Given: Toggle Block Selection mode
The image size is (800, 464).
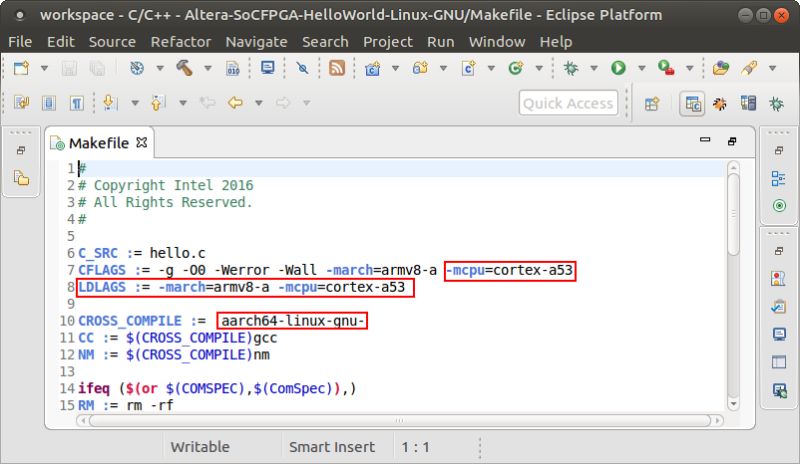Looking at the screenshot, I should pos(49,103).
